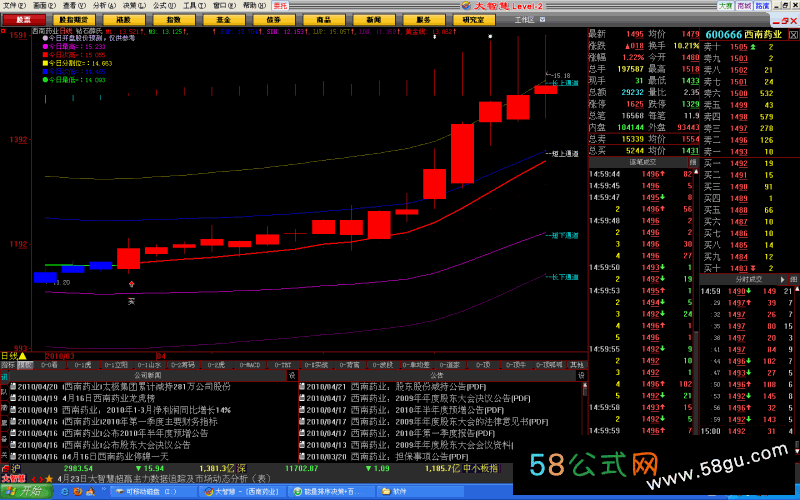
Task: Select the 基金 category button
Action: point(223,20)
